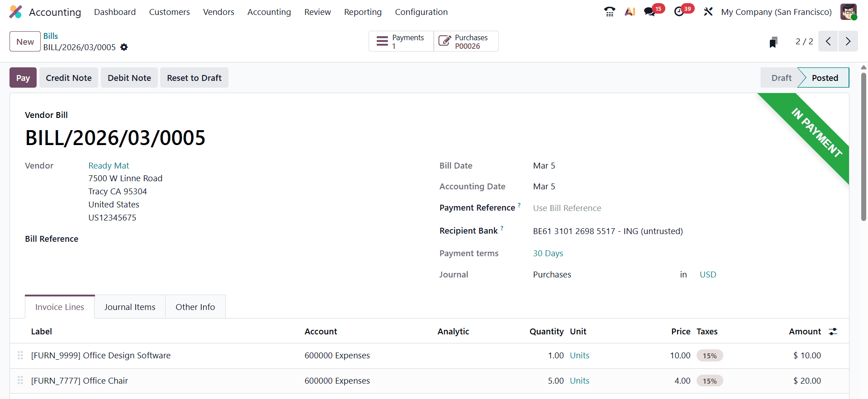Click Recipient Bank help question mark
Image resolution: width=868 pixels, height=399 pixels.
502,228
